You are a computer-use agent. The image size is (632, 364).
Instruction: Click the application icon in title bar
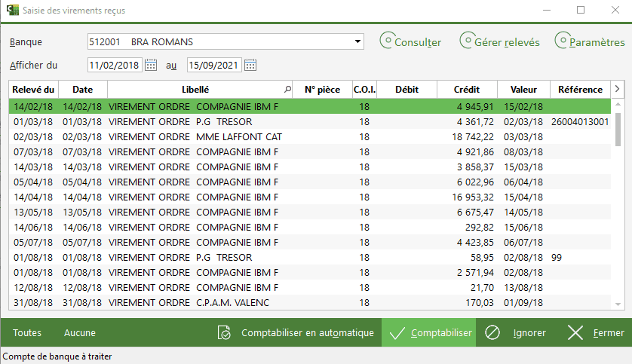pyautogui.click(x=13, y=10)
